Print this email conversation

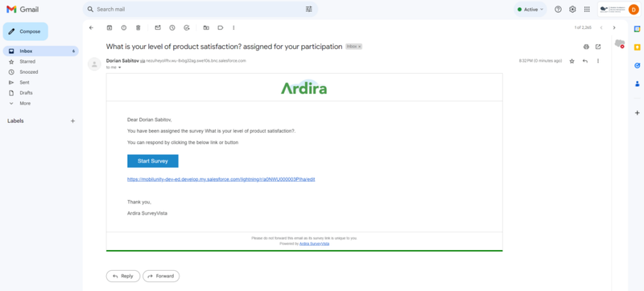pos(586,47)
